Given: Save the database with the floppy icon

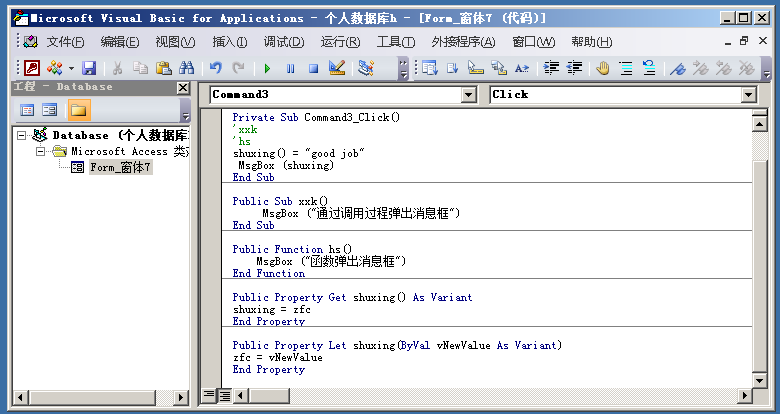Looking at the screenshot, I should click(x=89, y=68).
